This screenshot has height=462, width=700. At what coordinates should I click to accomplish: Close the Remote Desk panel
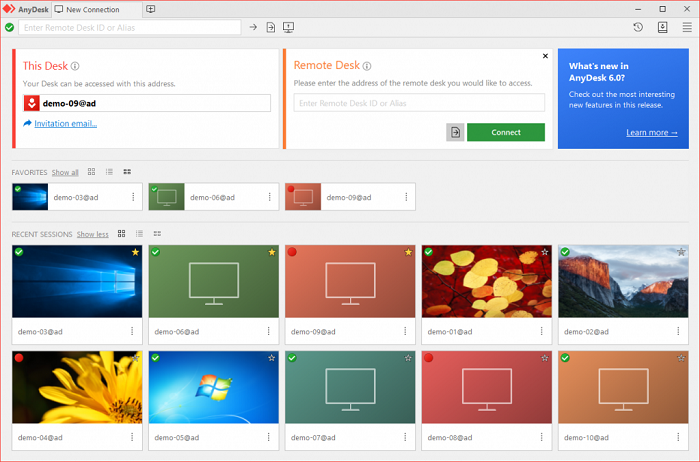tap(545, 56)
